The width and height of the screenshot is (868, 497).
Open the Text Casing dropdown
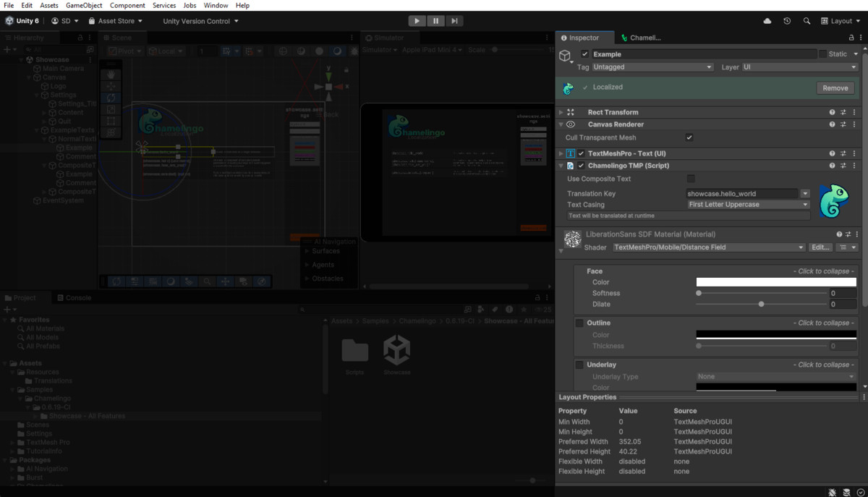point(748,205)
